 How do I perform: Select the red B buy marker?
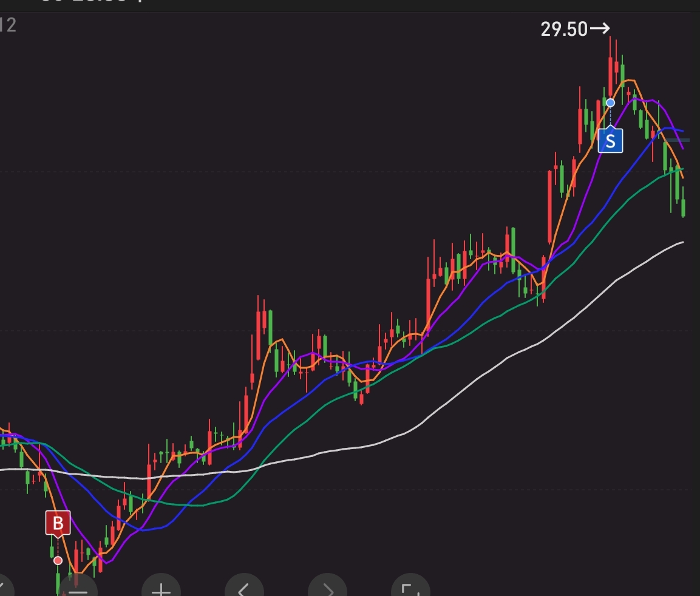(58, 523)
